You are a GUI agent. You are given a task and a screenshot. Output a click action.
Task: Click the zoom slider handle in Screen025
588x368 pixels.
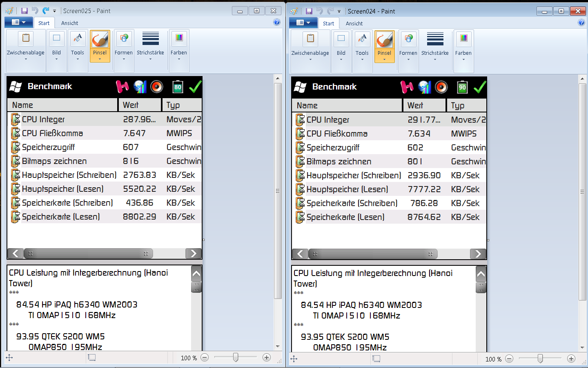coord(236,357)
